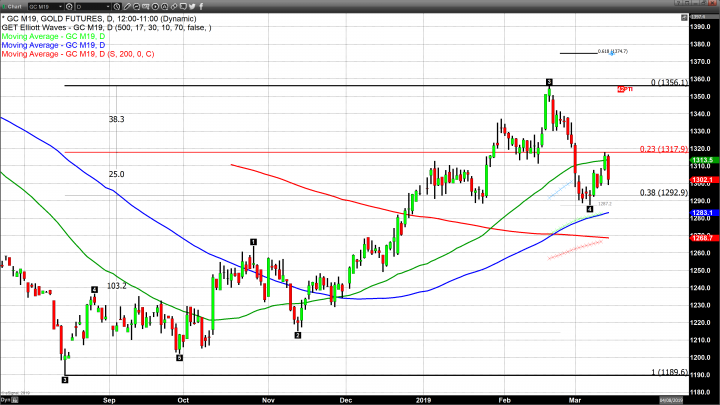Click the red 1268.7 price tag
The image size is (720, 405).
pyautogui.click(x=703, y=238)
